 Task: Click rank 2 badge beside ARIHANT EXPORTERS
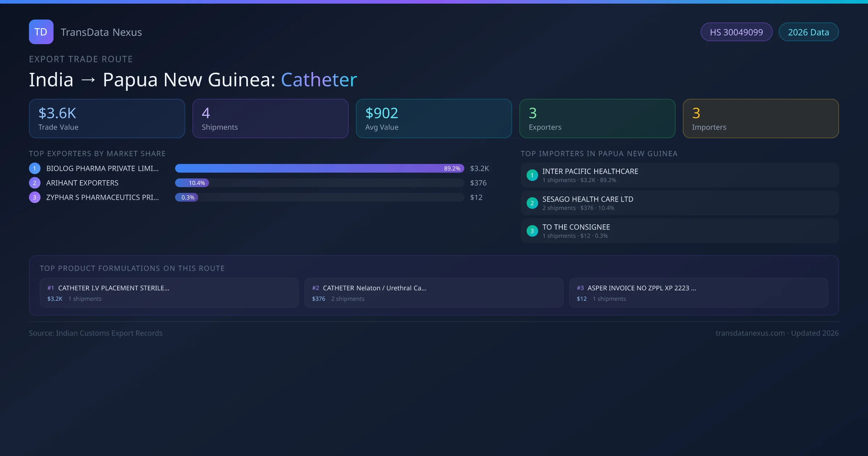point(35,183)
